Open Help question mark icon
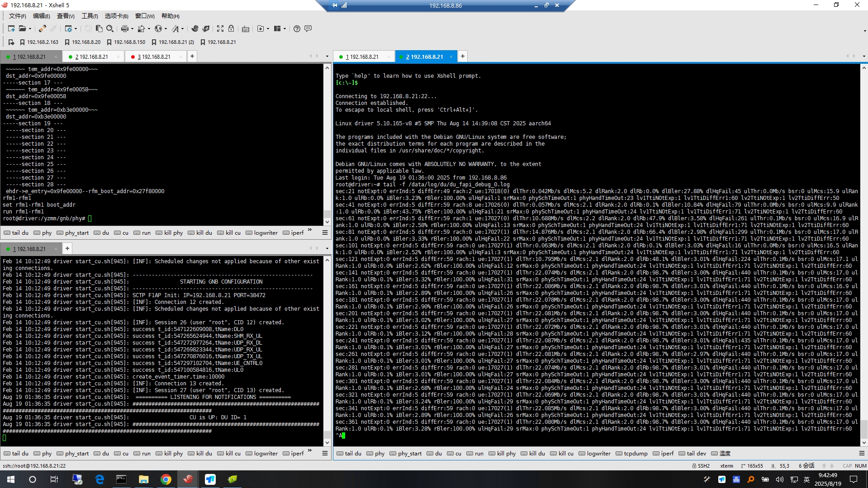The image size is (868, 488). click(297, 28)
